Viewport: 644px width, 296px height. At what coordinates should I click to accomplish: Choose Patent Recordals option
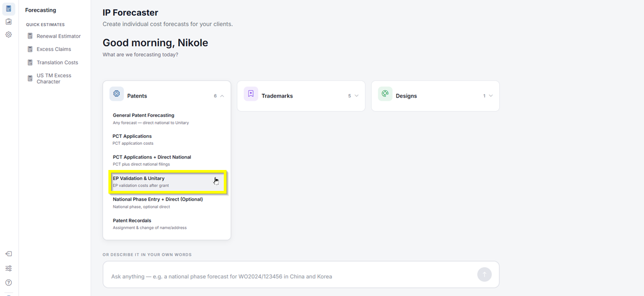pyautogui.click(x=167, y=224)
